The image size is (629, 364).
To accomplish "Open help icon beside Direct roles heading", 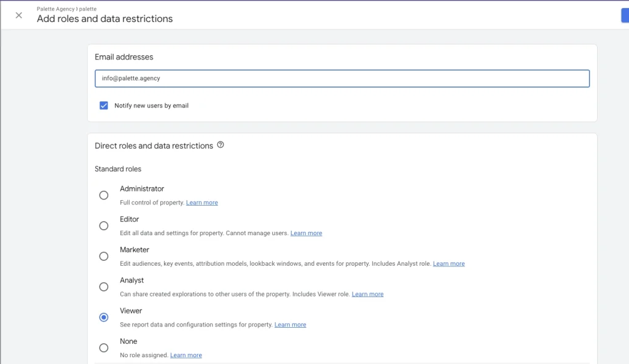I will tap(221, 145).
